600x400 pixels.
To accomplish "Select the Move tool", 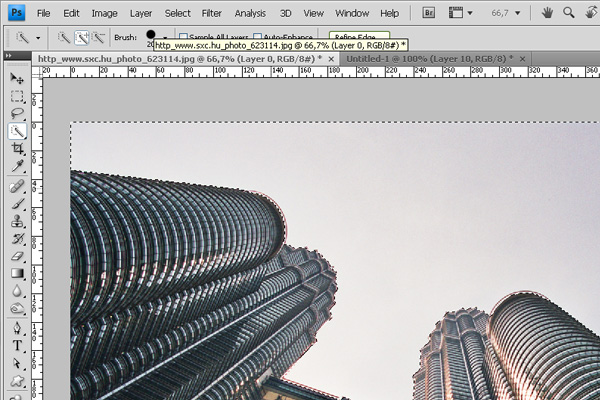I will click(x=17, y=78).
